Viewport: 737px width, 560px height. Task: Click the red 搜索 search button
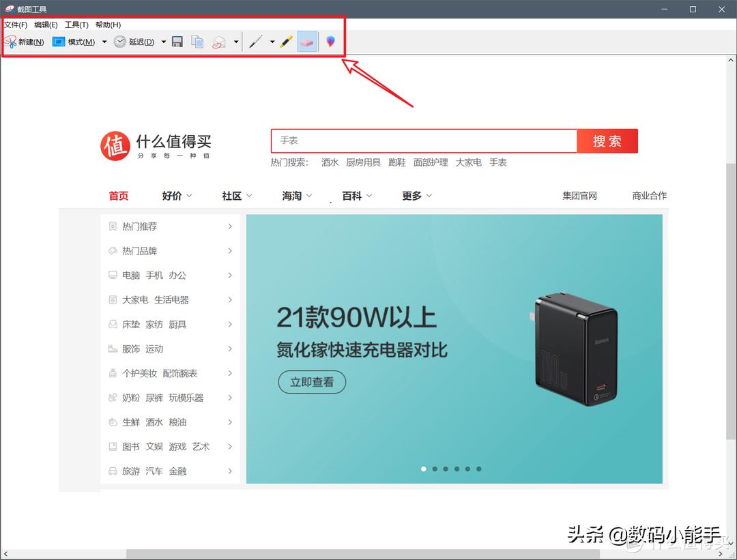607,141
